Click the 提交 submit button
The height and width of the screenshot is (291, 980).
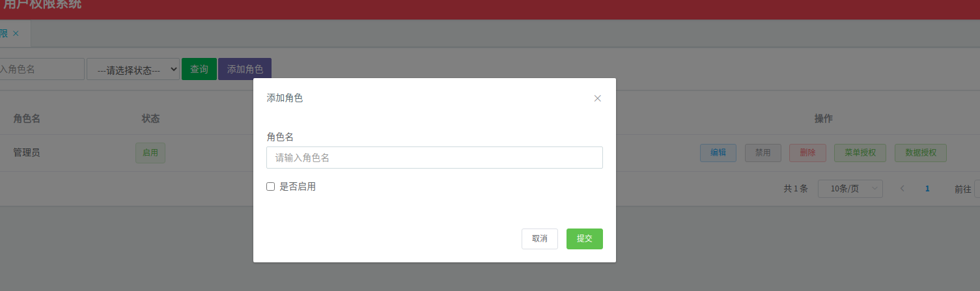point(585,239)
